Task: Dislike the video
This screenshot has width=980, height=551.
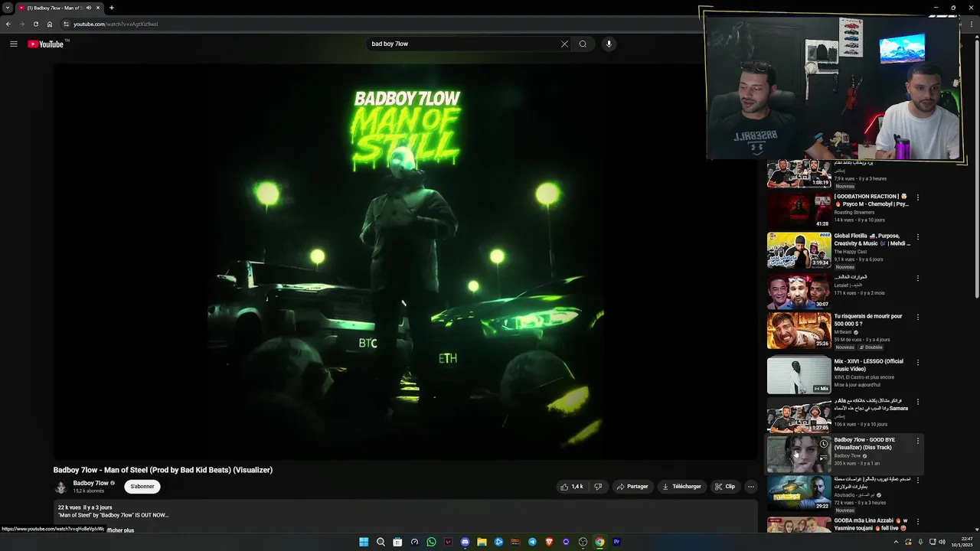Action: coord(598,486)
